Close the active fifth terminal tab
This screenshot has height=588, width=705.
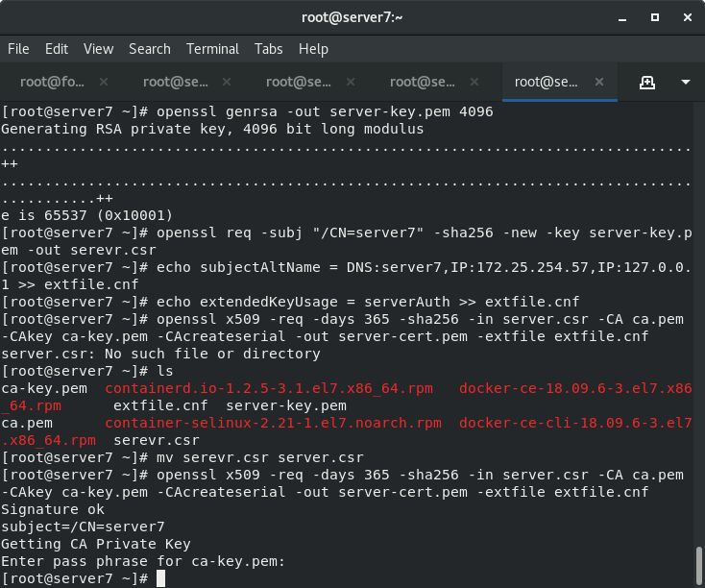point(599,82)
